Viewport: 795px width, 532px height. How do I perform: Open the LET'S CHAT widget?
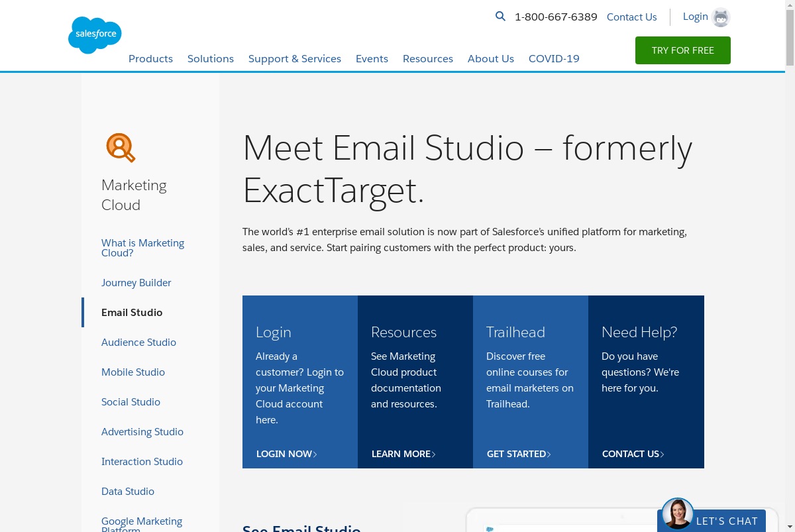tap(712, 521)
